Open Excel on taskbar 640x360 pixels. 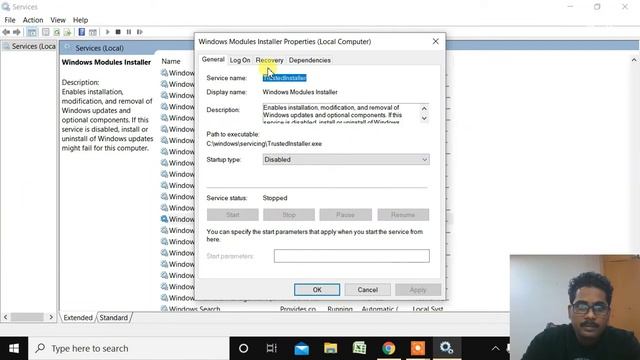point(359,348)
